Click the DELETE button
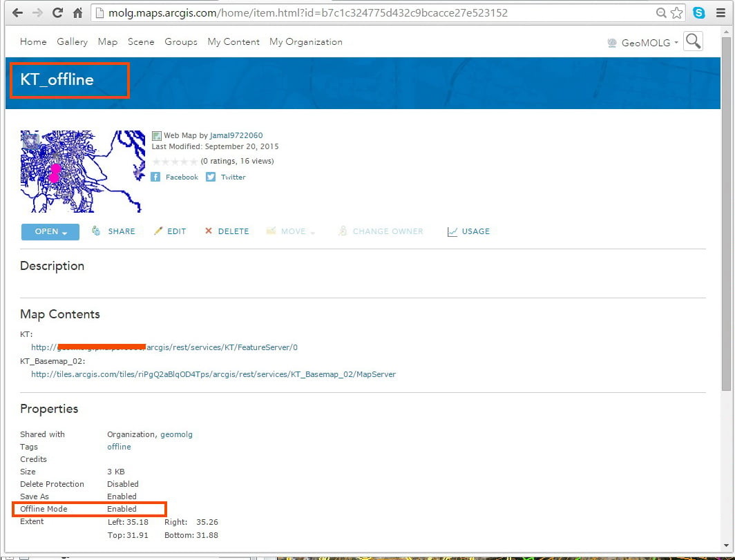Screen dimensions: 735x560 pyautogui.click(x=227, y=231)
